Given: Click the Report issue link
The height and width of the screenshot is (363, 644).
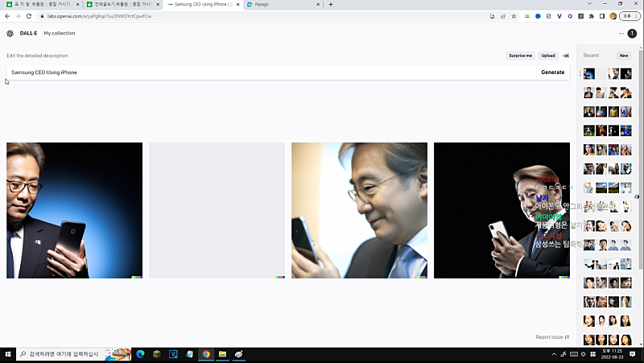Looking at the screenshot, I should click(552, 337).
